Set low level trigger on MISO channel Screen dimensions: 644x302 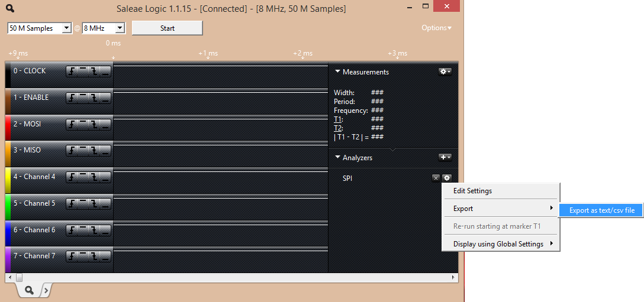pyautogui.click(x=105, y=151)
